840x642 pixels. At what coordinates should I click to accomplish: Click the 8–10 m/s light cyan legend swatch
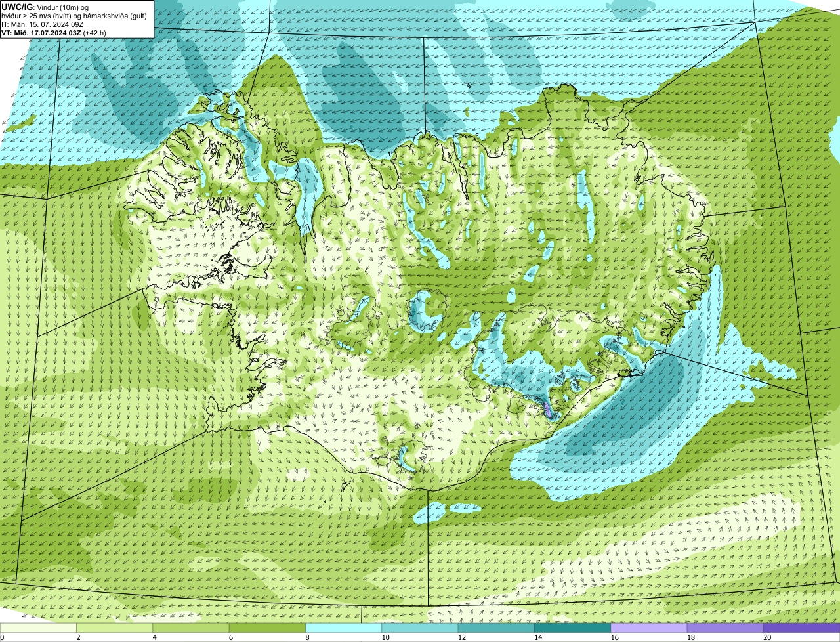coord(344,628)
